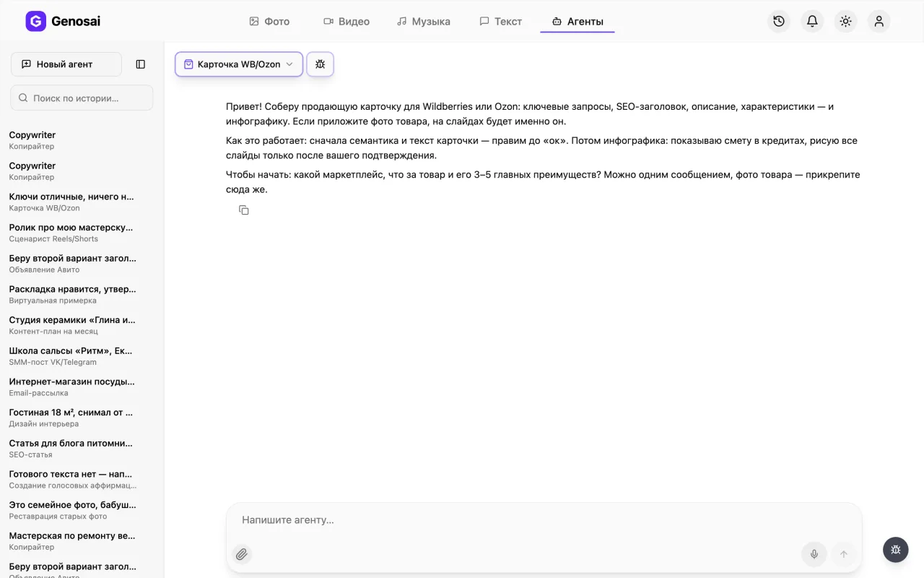The height and width of the screenshot is (578, 924).
Task: Toggle light/dark theme sun icon
Action: pos(845,22)
